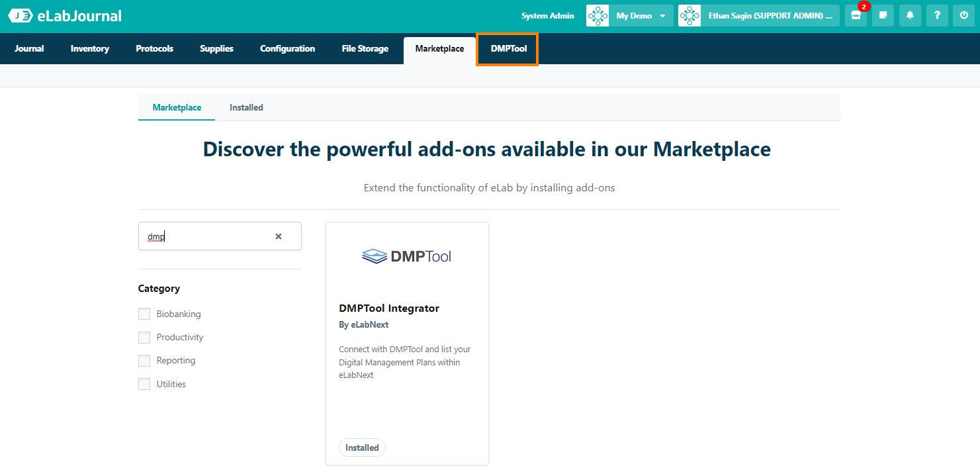Focus the add-on search field containing dmp

pyautogui.click(x=220, y=236)
